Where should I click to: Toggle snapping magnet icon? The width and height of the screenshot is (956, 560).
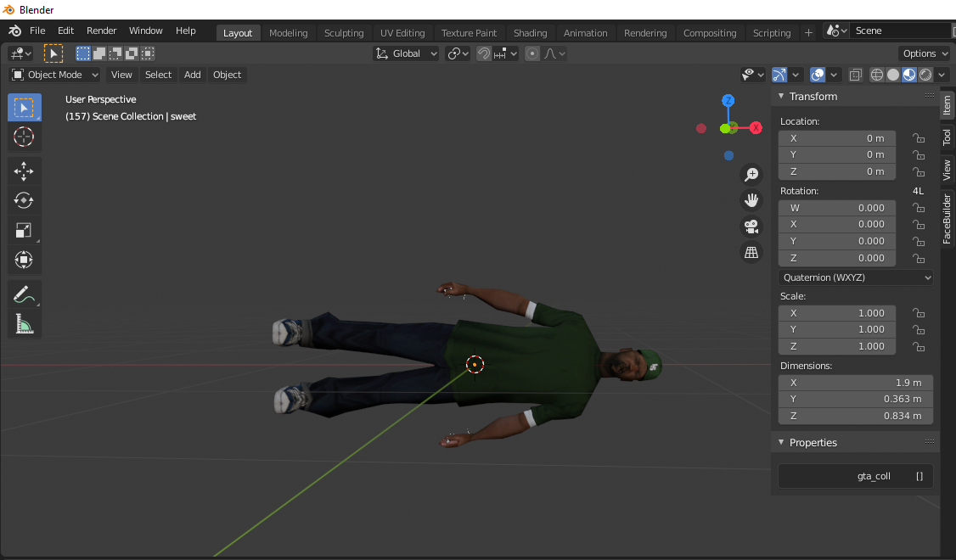point(483,53)
